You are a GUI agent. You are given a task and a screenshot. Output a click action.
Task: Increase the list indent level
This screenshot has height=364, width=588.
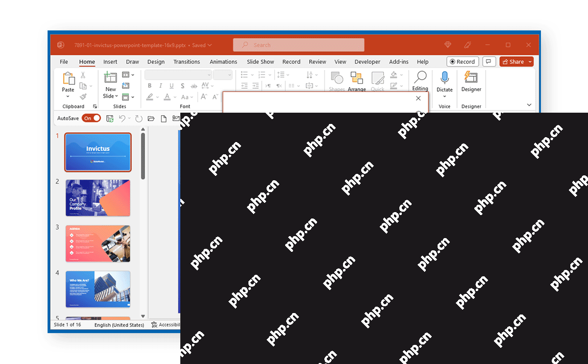point(255,86)
